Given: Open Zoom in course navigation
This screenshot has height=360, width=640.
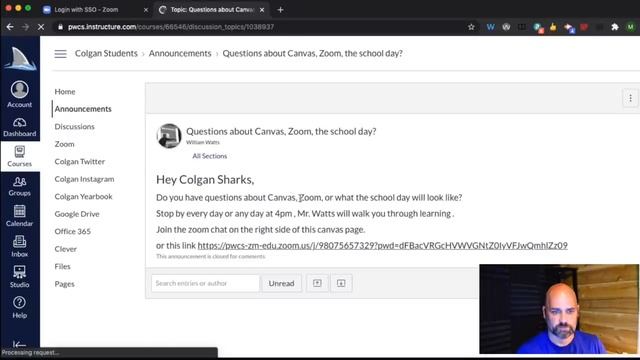Looking at the screenshot, I should tap(64, 144).
